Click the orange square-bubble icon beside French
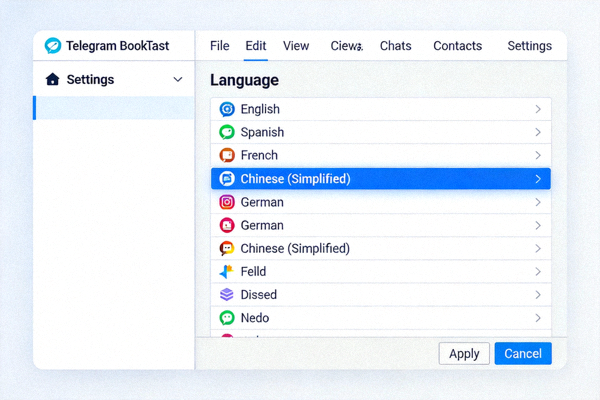 [x=227, y=155]
